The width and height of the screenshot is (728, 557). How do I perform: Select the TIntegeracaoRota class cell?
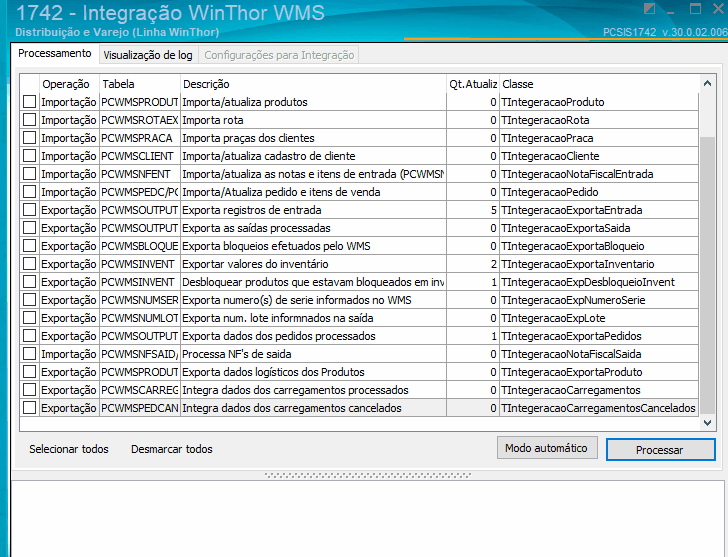click(x=599, y=120)
